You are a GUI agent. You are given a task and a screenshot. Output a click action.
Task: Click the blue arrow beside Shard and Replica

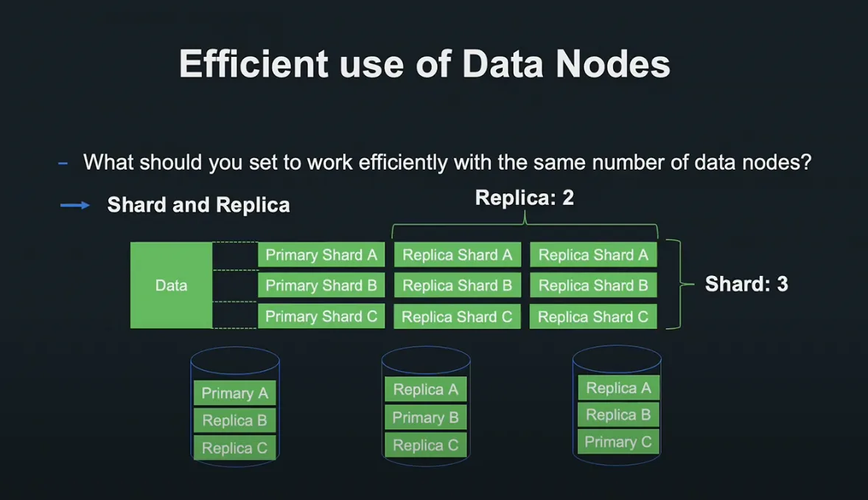point(74,205)
